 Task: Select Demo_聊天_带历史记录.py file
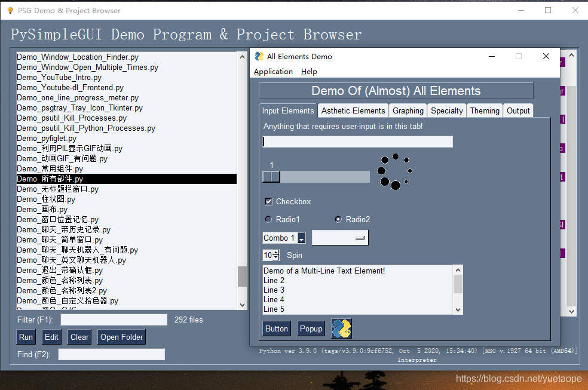pos(126,229)
